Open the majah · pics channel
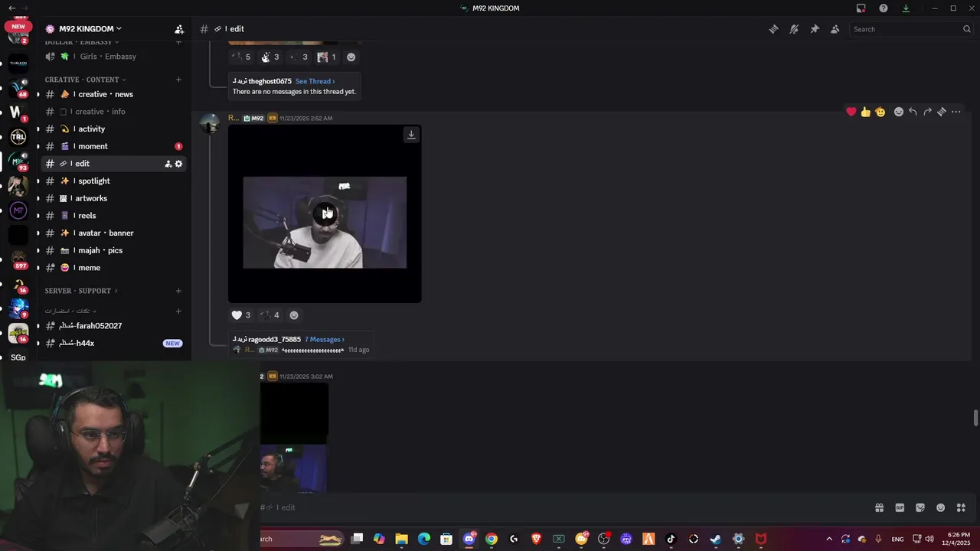Screen dimensions: 980x551 pos(113,250)
